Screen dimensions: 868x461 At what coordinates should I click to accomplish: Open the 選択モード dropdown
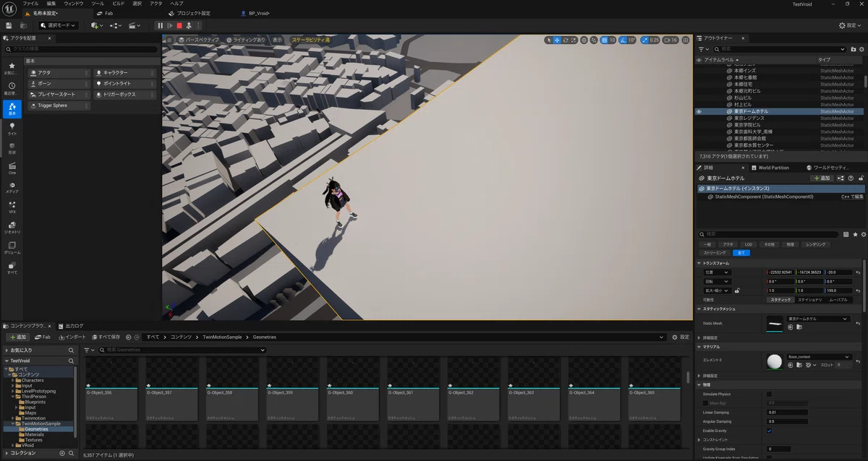[x=58, y=25]
